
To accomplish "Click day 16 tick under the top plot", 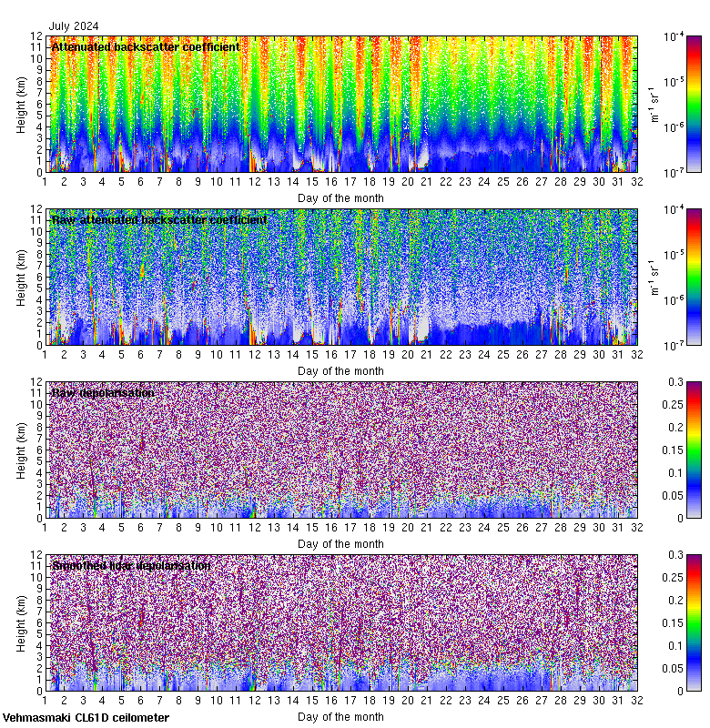I will pos(331,181).
